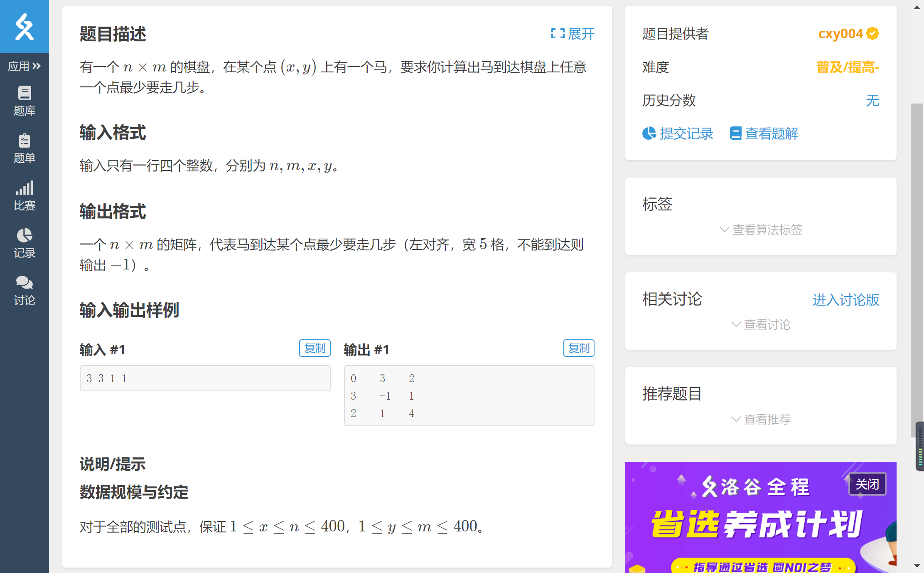Screen dimensions: 924x573
Task: Click the 查看题解 solutions icon
Action: pyautogui.click(x=736, y=133)
